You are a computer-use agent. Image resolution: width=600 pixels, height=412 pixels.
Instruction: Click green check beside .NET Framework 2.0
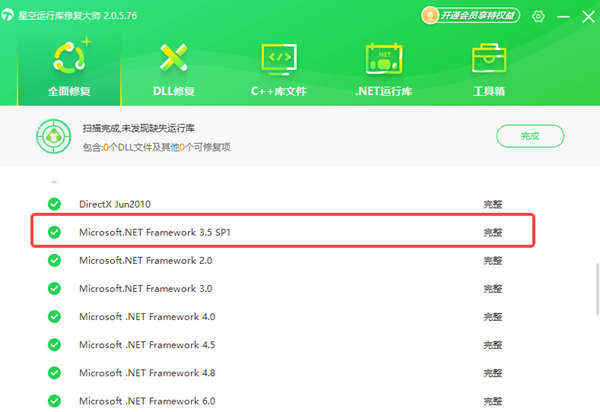pos(54,260)
